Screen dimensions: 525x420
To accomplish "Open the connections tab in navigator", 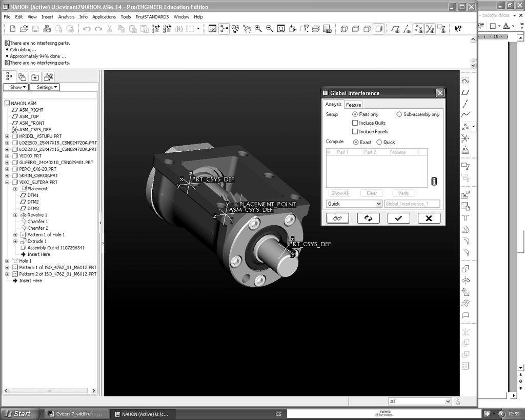I will 48,77.
